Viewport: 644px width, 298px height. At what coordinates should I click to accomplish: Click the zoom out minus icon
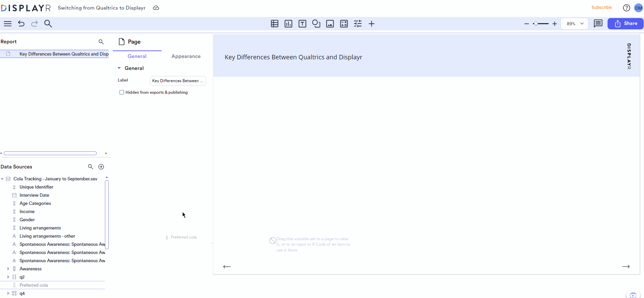click(526, 24)
